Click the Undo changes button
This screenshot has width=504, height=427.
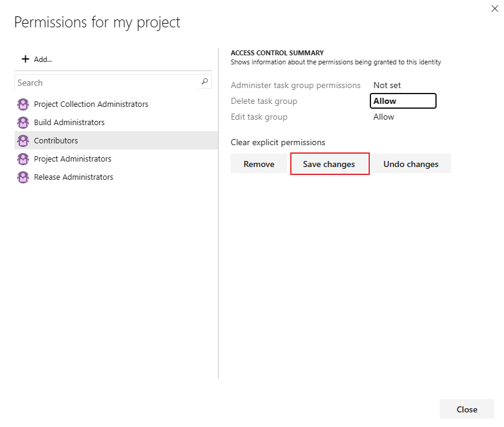[x=411, y=163]
